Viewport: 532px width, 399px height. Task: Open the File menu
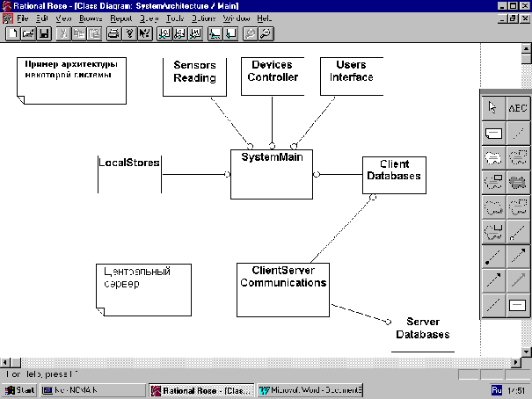[22, 18]
